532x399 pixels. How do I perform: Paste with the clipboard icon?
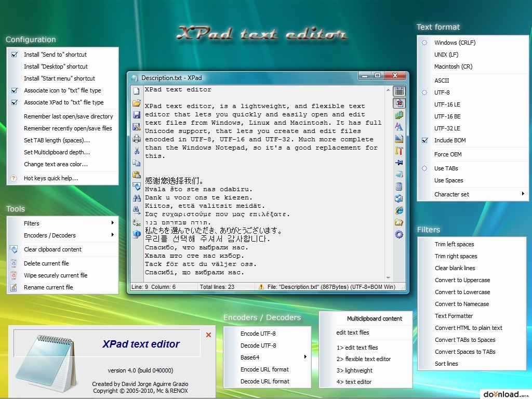(x=137, y=175)
